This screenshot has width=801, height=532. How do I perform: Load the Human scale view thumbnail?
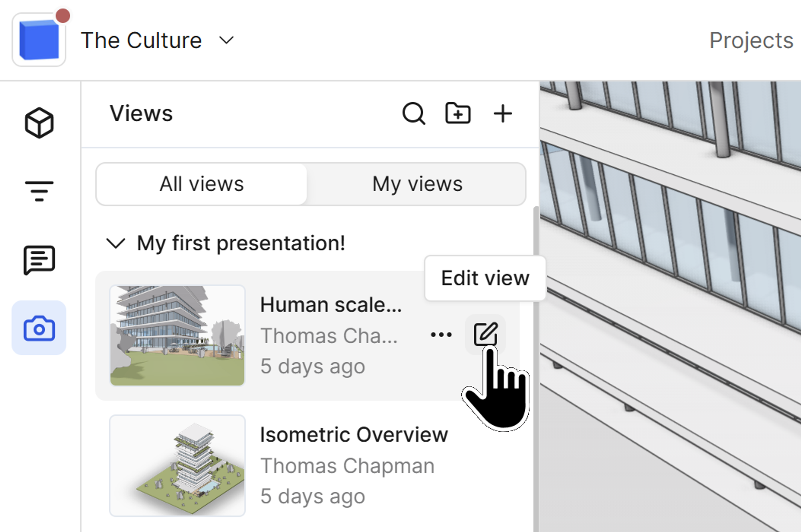tap(177, 336)
